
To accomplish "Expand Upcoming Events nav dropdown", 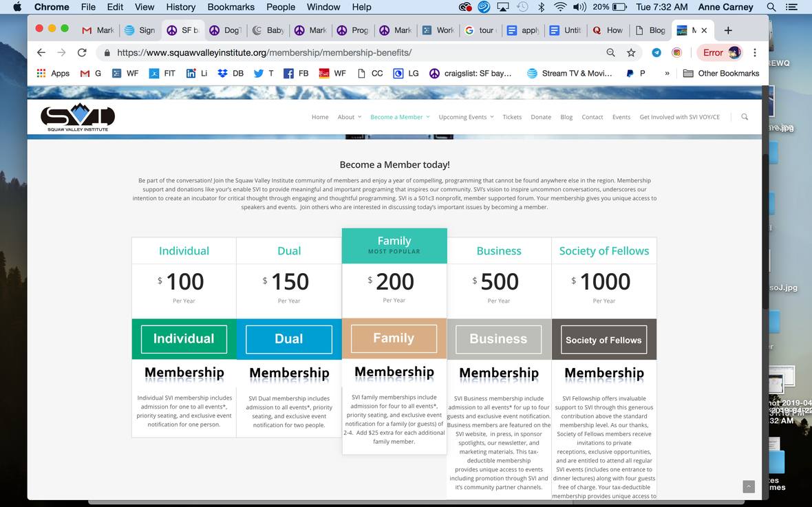I will pos(466,117).
